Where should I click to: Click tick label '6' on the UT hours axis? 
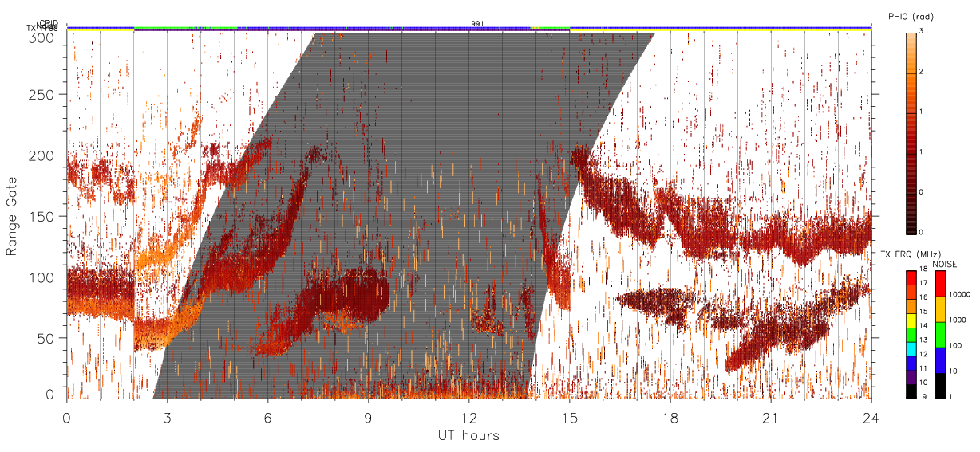tap(267, 417)
